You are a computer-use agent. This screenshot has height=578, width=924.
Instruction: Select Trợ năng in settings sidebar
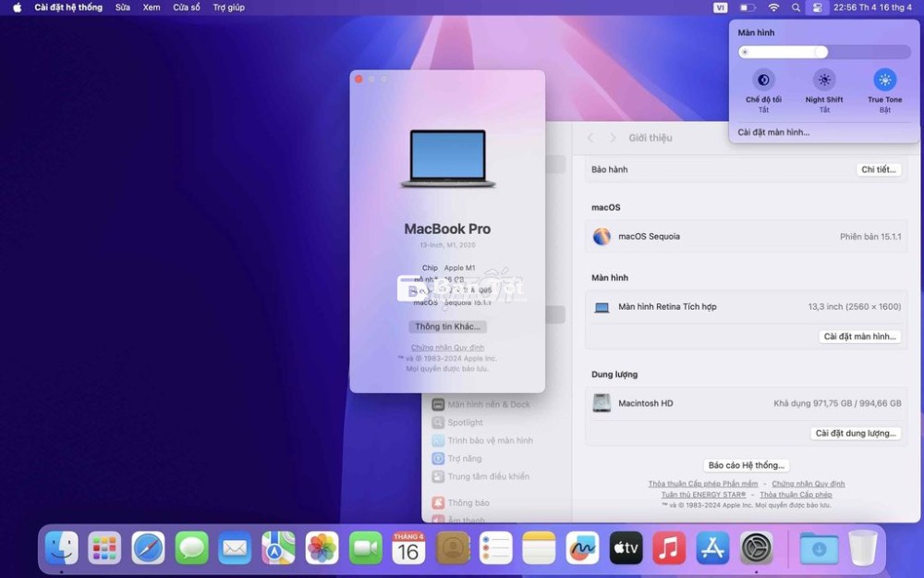pos(457,459)
